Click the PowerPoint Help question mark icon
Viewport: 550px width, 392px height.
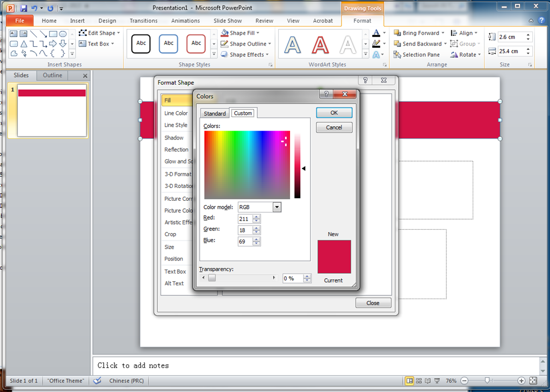541,20
